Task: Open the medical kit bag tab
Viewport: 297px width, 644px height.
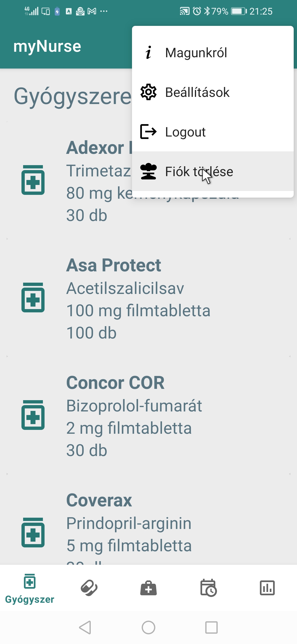Action: click(x=148, y=588)
